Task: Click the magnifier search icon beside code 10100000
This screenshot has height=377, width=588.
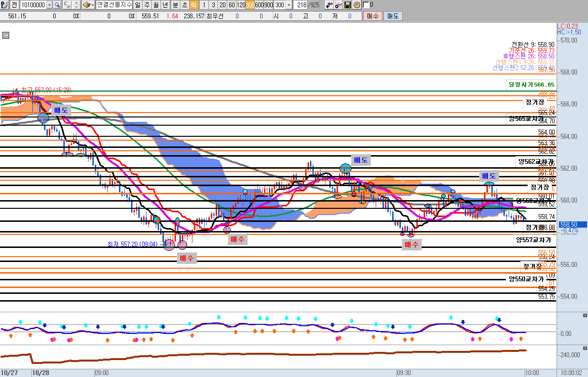Action: [57, 5]
